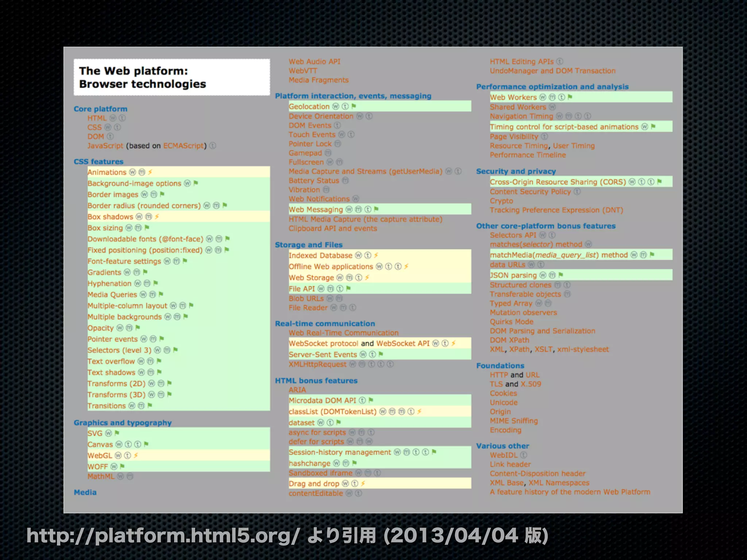
Task: Click the lightning bolt beside Drag and drop
Action: [363, 483]
